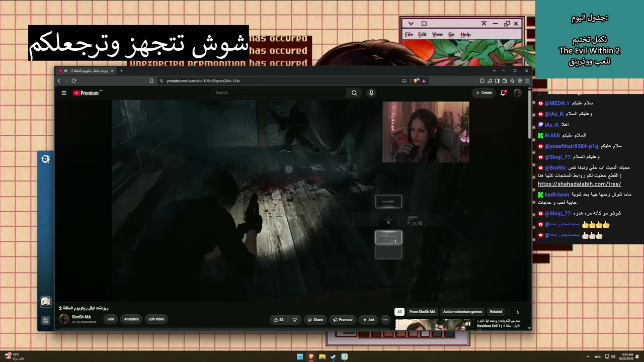Open Brave browser from the taskbar
Image resolution: width=644 pixels, height=362 pixels.
311,356
